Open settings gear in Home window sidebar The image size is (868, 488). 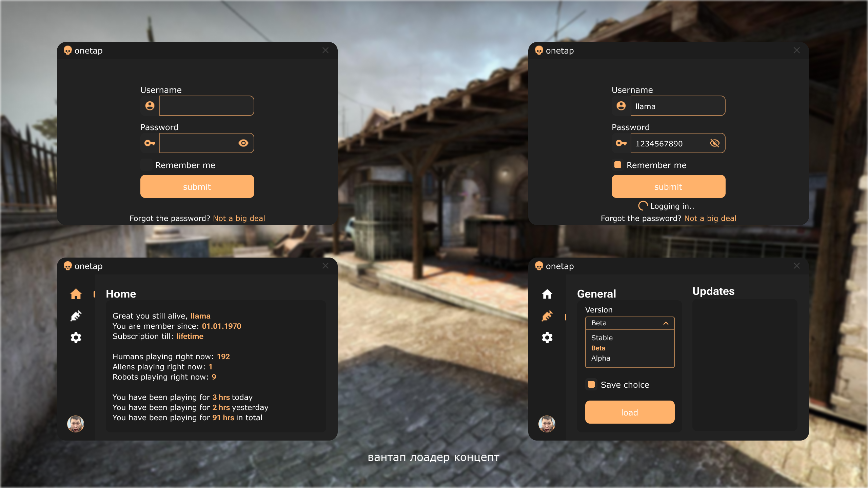coord(76,338)
